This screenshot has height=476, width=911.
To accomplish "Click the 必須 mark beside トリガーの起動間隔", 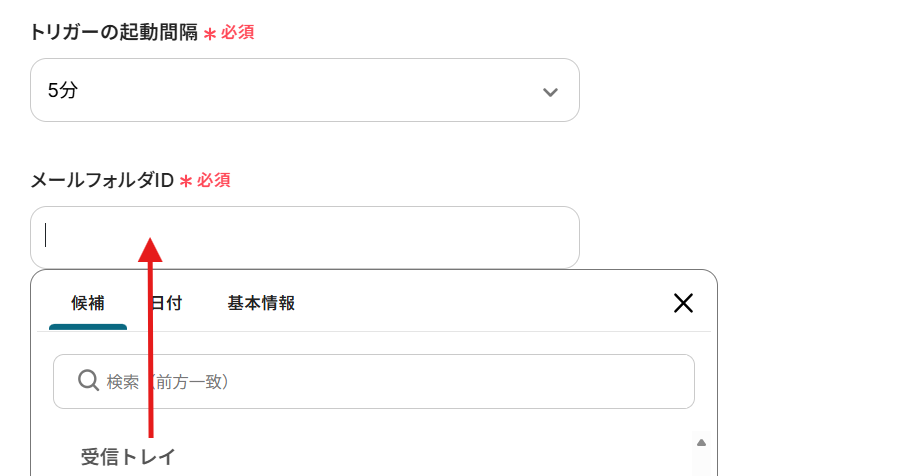I will coord(238,32).
